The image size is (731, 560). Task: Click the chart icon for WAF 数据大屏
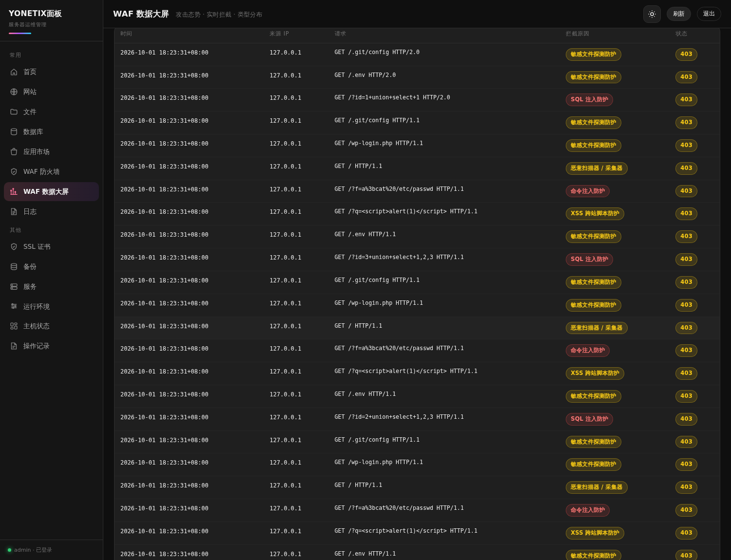coord(14,192)
